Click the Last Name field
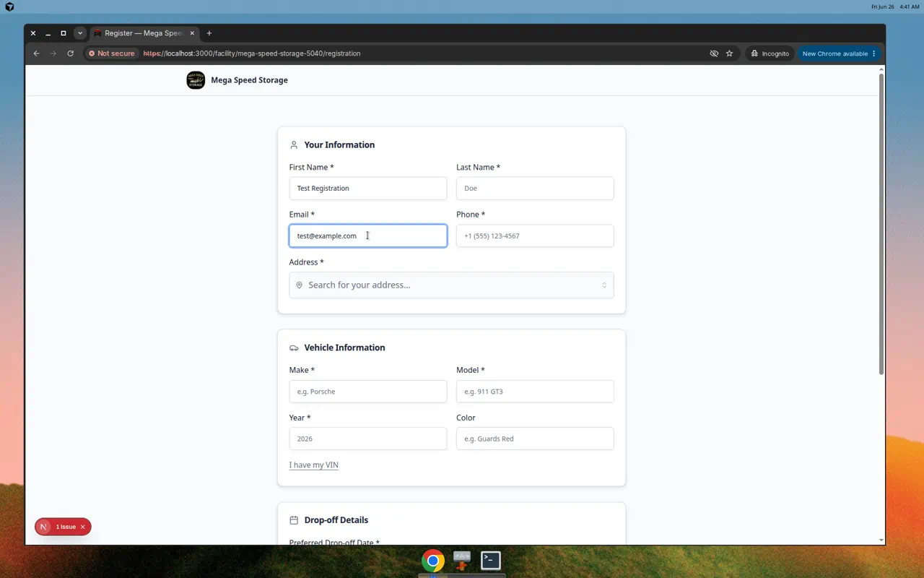 [535, 189]
